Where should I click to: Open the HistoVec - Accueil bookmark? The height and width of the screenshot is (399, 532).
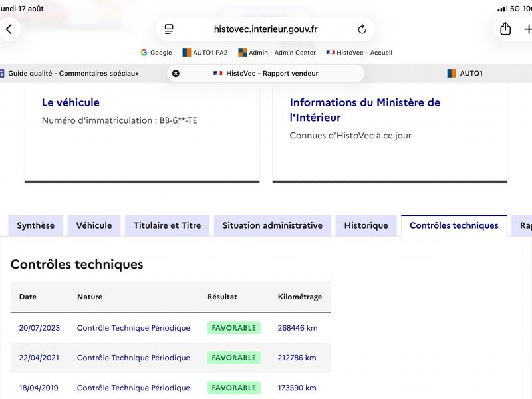click(359, 53)
